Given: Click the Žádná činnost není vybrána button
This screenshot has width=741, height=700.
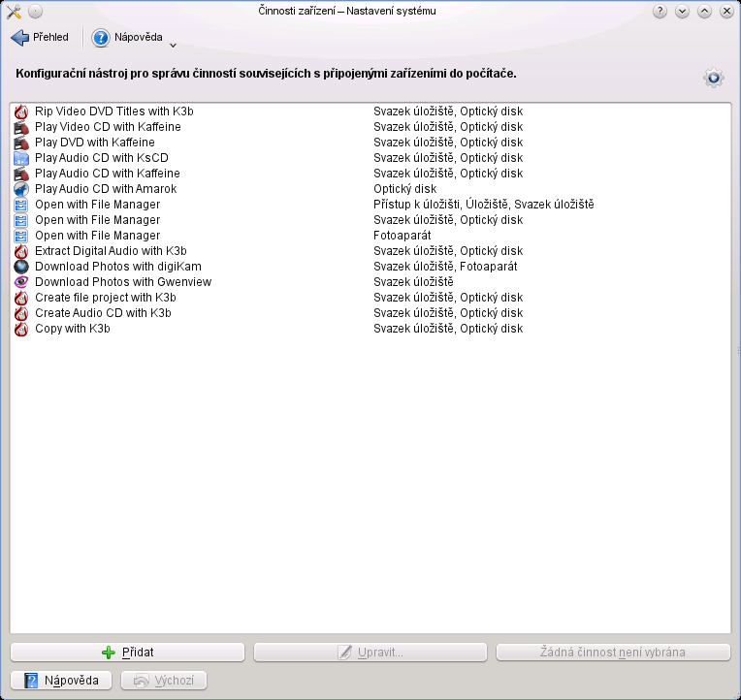Looking at the screenshot, I should coord(613,652).
